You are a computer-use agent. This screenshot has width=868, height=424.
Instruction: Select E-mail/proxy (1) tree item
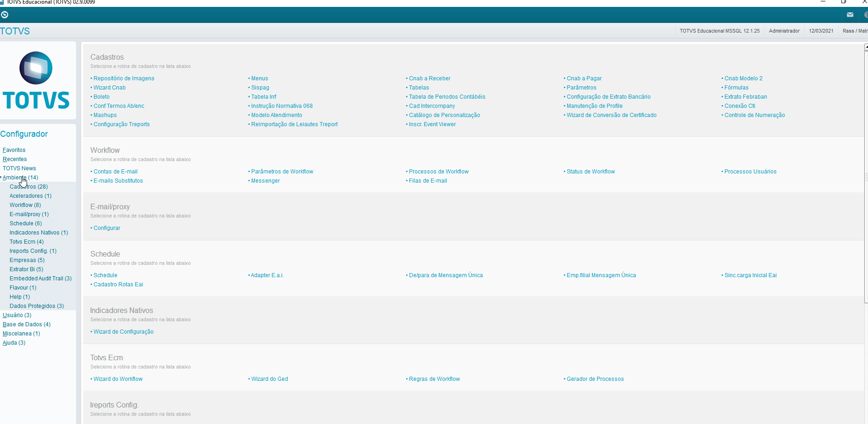coord(29,214)
